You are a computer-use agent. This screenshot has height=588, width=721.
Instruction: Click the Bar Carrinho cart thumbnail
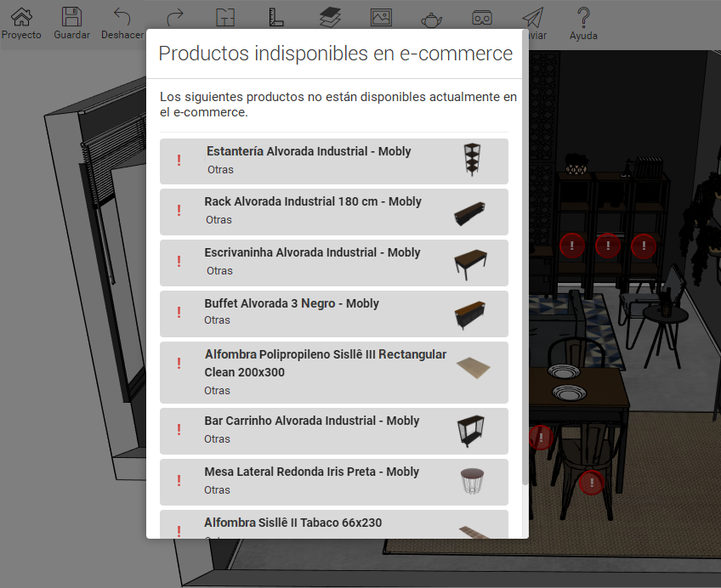(x=471, y=431)
